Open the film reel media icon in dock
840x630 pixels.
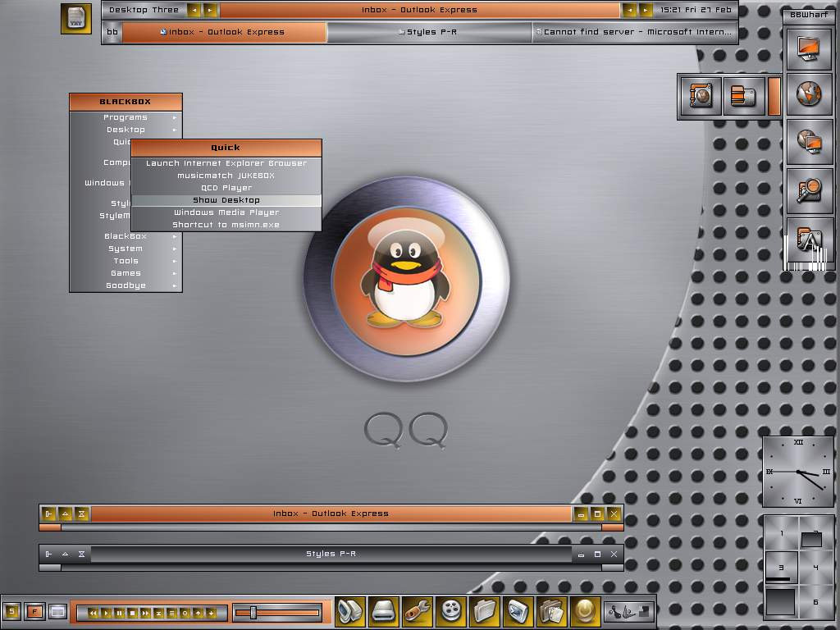[x=452, y=611]
